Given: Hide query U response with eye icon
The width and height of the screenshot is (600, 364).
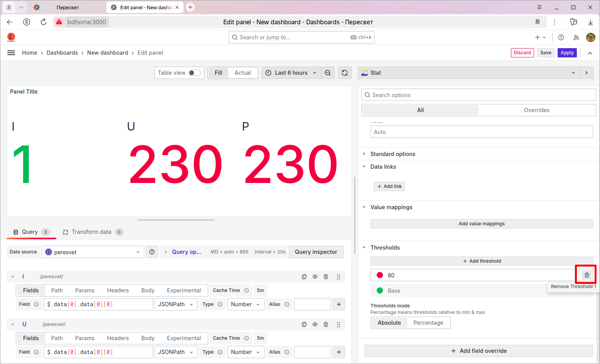Looking at the screenshot, I should pos(315,324).
